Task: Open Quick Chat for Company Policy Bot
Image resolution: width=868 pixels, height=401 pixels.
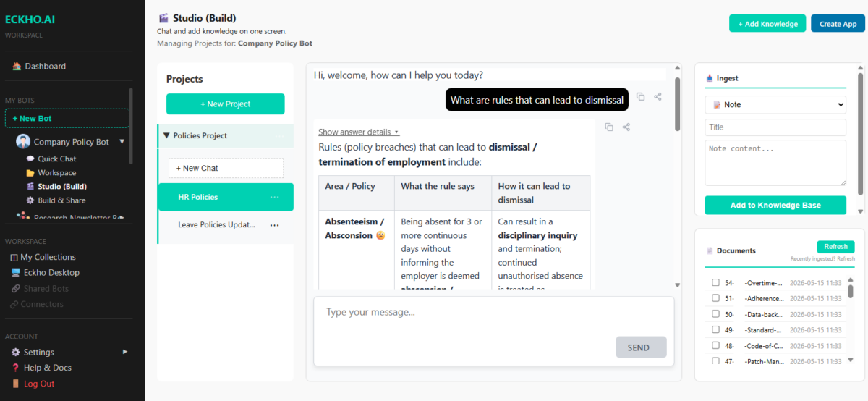Action: [51, 159]
